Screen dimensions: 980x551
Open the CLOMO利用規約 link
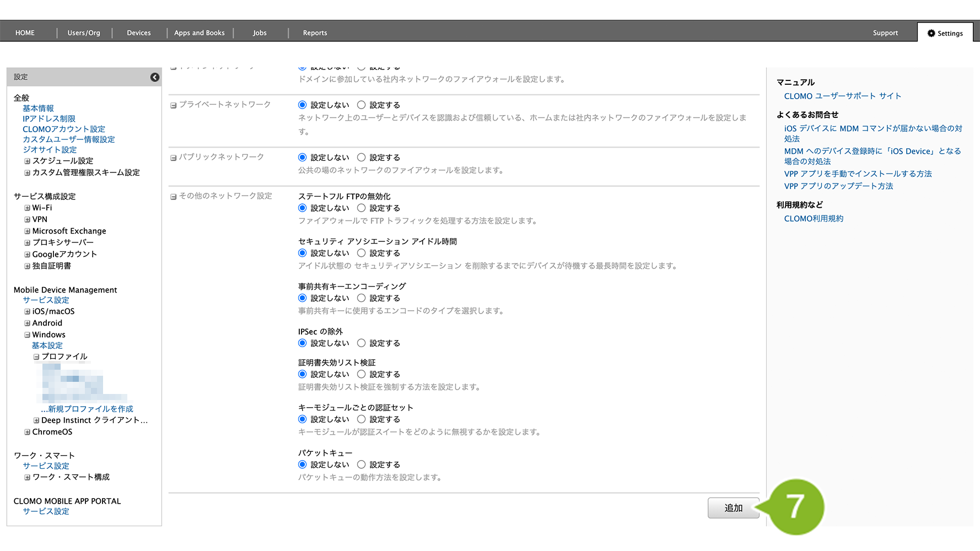pos(814,219)
